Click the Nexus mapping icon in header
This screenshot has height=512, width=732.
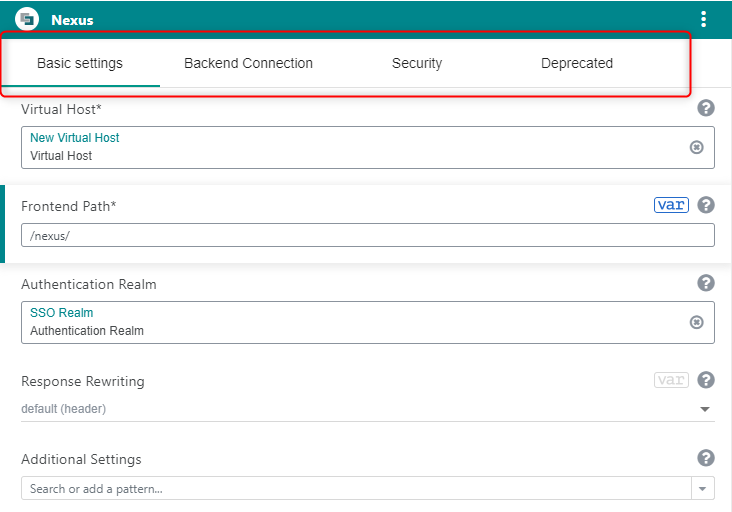click(x=27, y=19)
